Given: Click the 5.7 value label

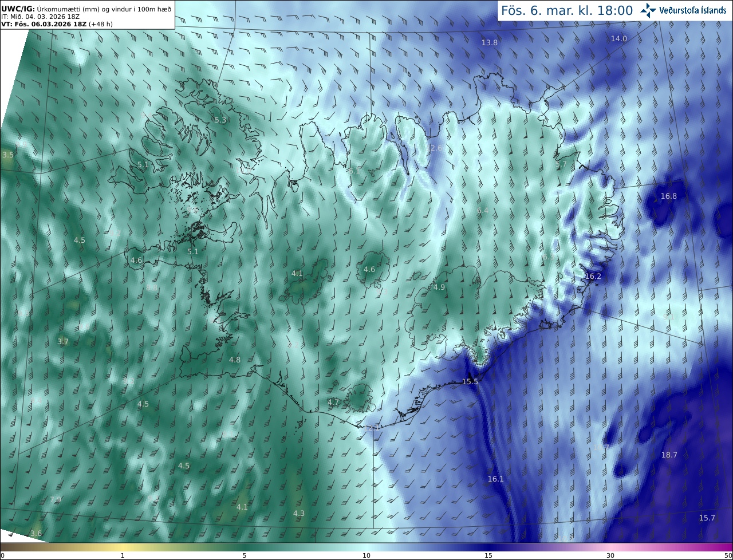Looking at the screenshot, I should coord(561,164).
